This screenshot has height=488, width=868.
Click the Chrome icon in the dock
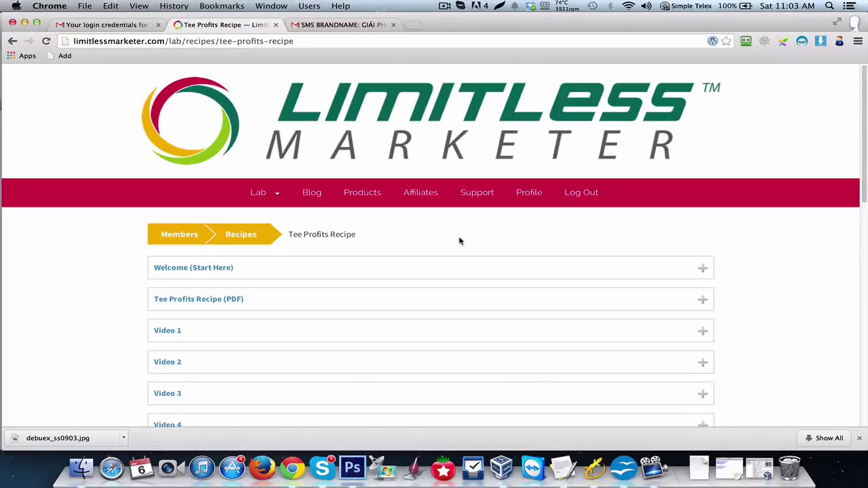292,468
